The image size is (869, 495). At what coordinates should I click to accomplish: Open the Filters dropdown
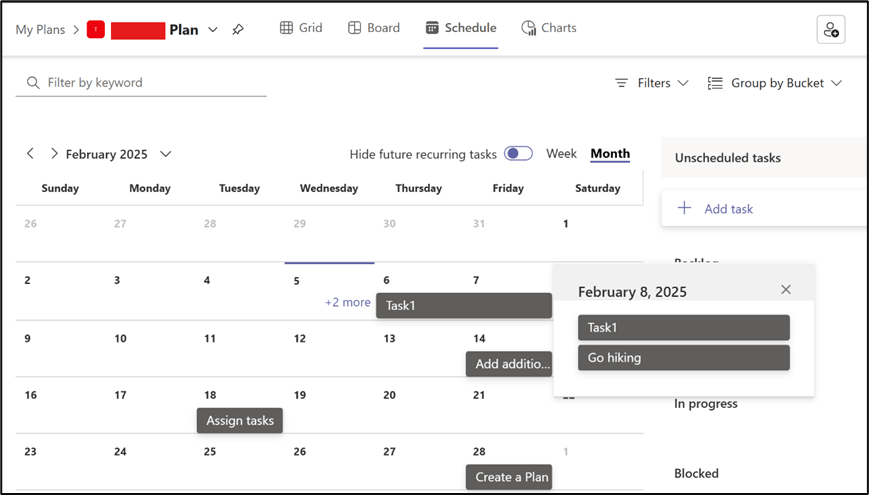point(652,83)
